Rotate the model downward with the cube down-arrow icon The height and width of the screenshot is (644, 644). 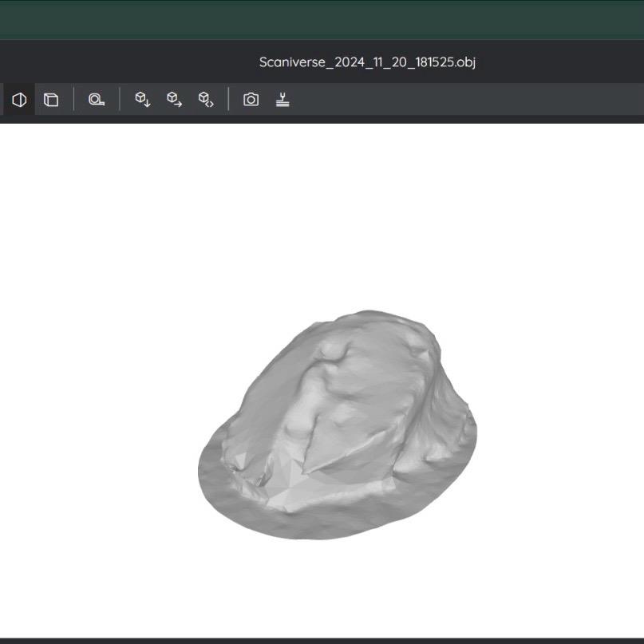tap(141, 99)
